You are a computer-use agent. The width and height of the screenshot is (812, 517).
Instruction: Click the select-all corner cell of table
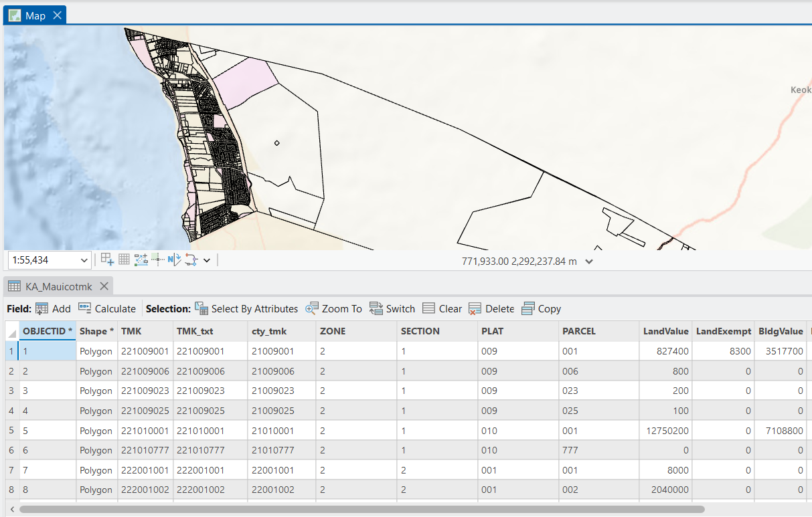11,331
